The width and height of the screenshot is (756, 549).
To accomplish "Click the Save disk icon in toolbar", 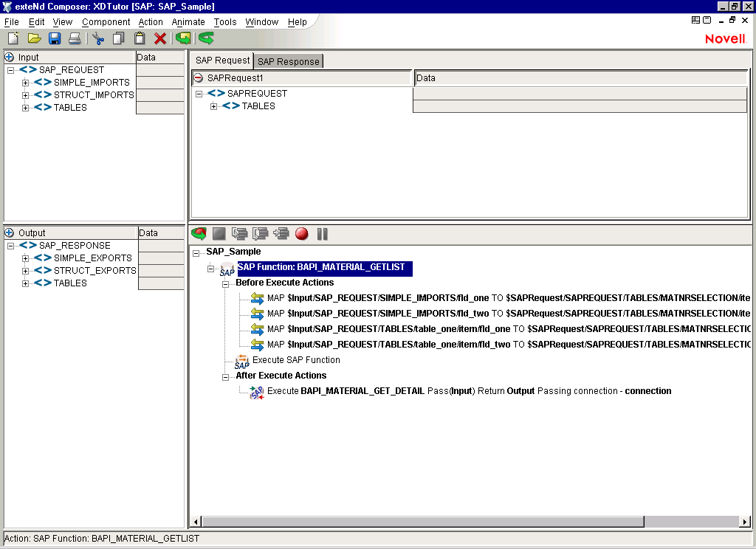I will pos(55,38).
